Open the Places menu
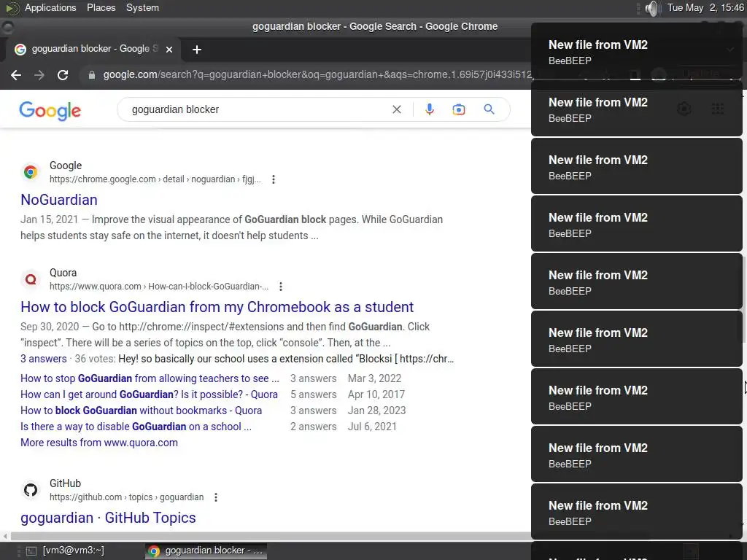Screen dimensions: 747x560 (101, 7)
